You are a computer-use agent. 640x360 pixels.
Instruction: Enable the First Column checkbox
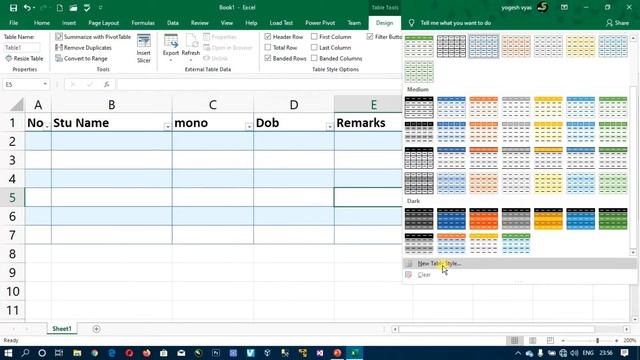pyautogui.click(x=314, y=37)
